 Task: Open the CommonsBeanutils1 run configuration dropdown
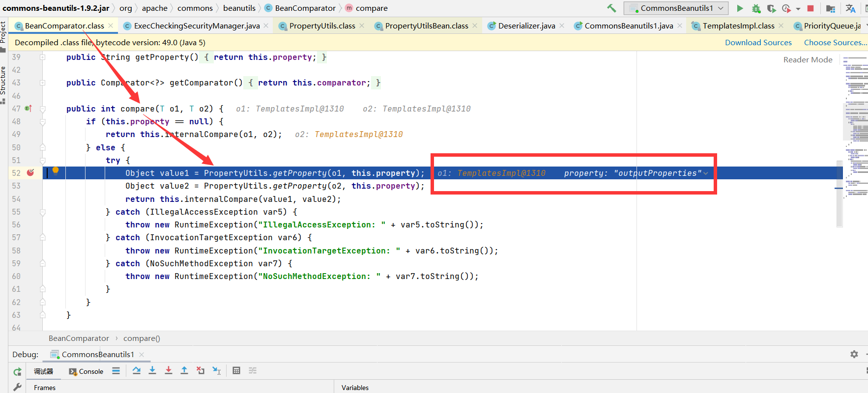pyautogui.click(x=676, y=8)
